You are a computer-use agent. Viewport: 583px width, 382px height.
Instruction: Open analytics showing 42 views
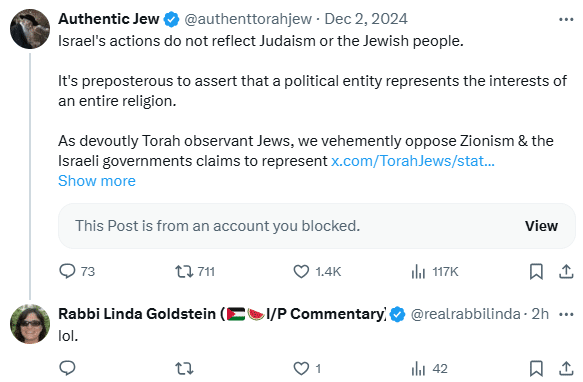[429, 369]
